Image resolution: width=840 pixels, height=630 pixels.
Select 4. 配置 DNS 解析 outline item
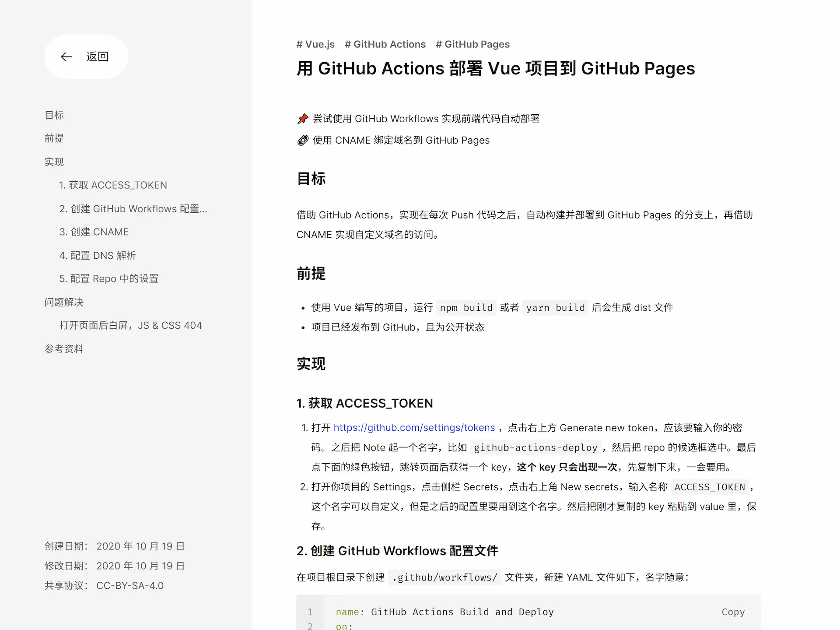pyautogui.click(x=97, y=255)
